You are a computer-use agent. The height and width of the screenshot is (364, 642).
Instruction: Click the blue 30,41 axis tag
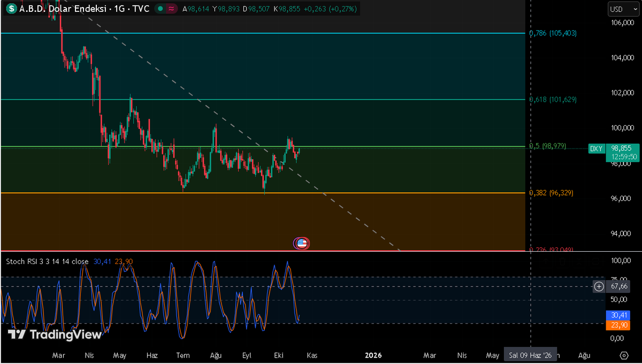click(618, 316)
